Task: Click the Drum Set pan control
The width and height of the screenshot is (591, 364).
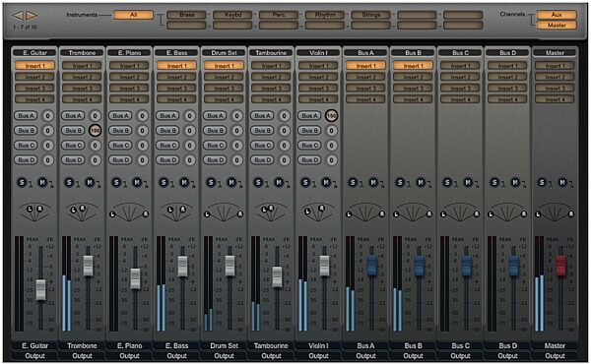Action: 224,212
